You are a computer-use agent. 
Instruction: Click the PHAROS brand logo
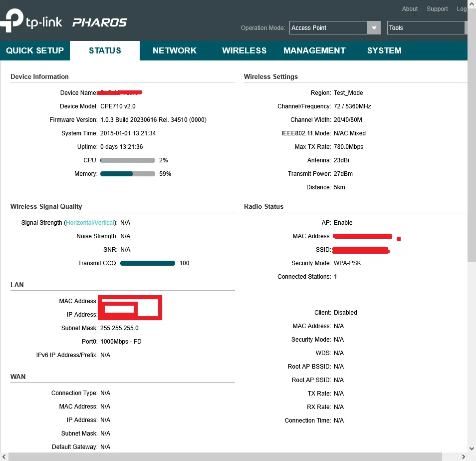point(100,22)
